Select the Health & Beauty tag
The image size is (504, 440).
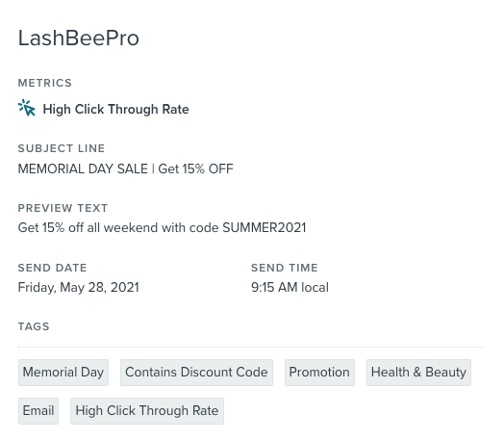point(418,373)
